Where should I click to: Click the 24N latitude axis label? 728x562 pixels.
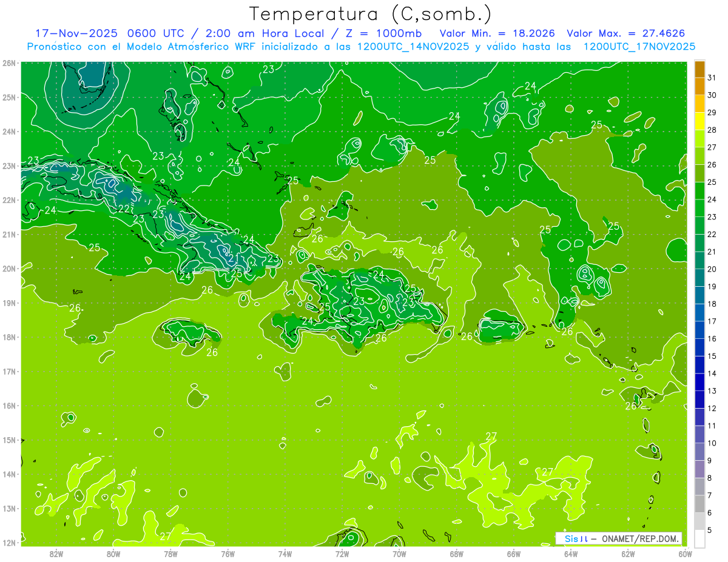click(x=9, y=132)
